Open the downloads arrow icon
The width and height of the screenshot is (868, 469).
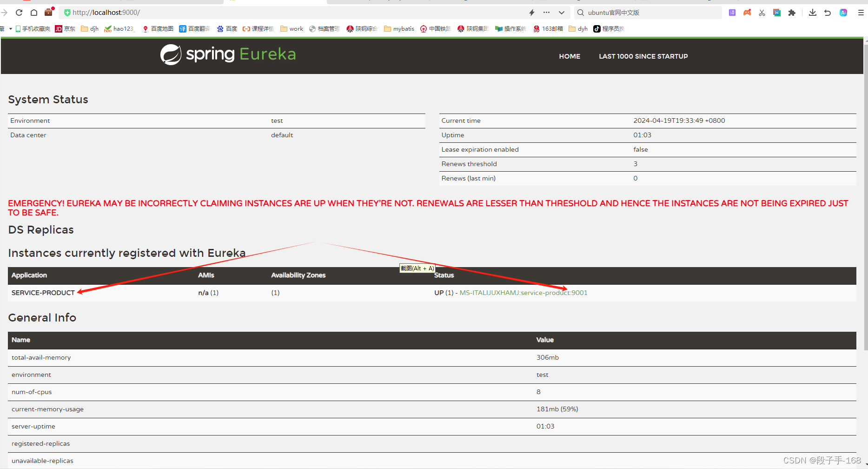click(813, 13)
